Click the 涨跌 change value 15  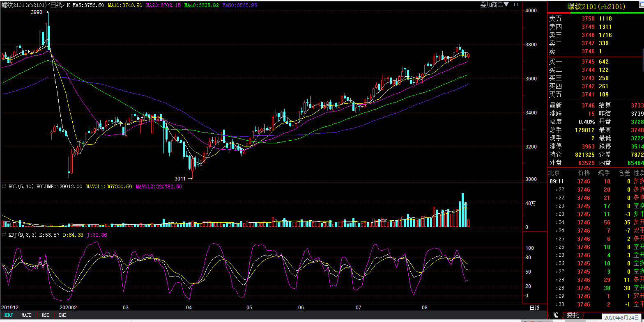tap(591, 114)
